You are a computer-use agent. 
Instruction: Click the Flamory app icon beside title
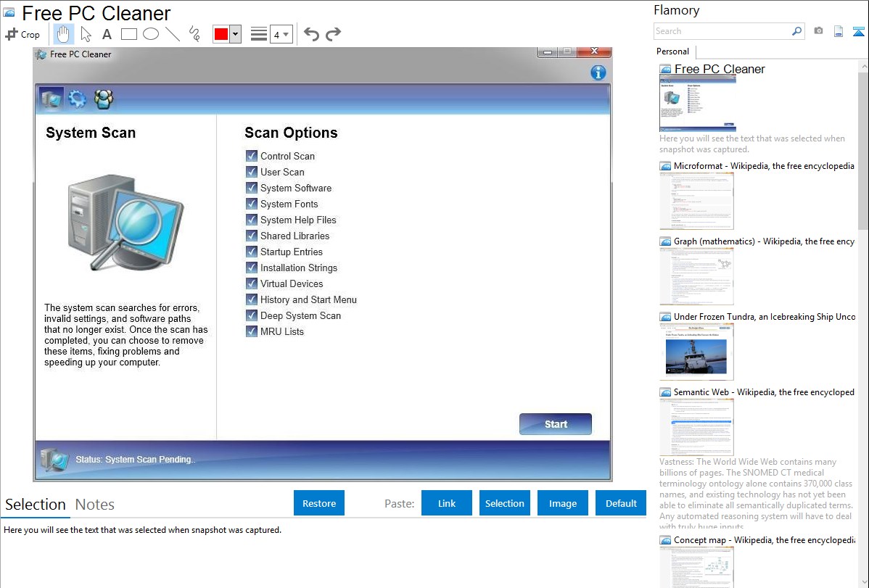[x=9, y=13]
